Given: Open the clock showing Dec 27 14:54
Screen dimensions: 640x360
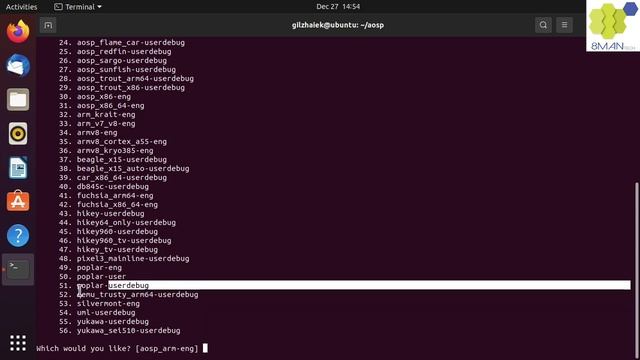Looking at the screenshot, I should [338, 7].
